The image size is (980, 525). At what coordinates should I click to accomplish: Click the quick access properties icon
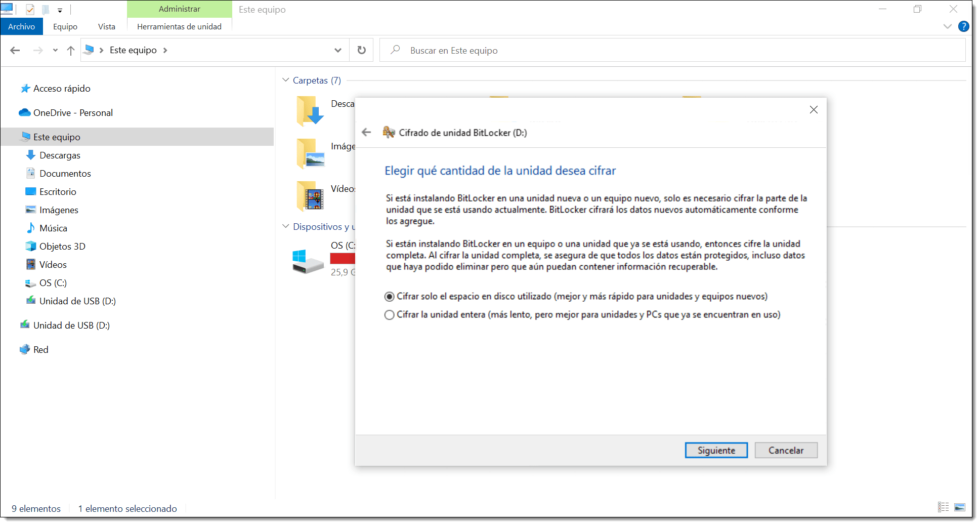click(30, 10)
